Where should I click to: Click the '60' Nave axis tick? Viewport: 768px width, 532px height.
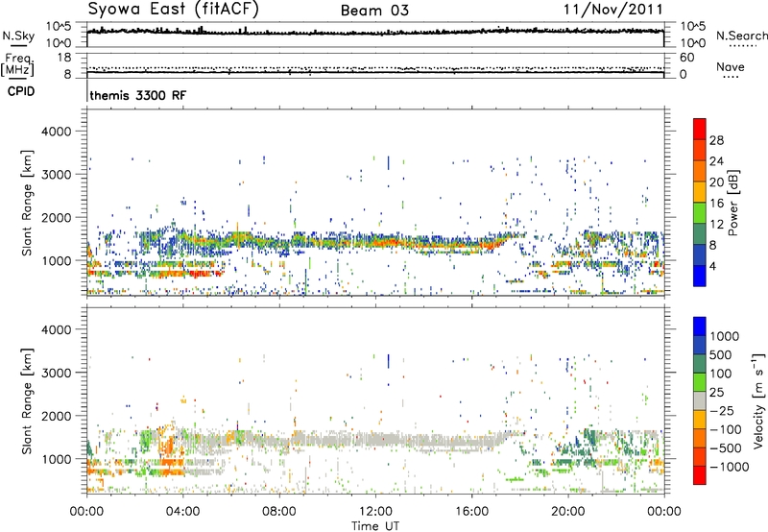687,58
